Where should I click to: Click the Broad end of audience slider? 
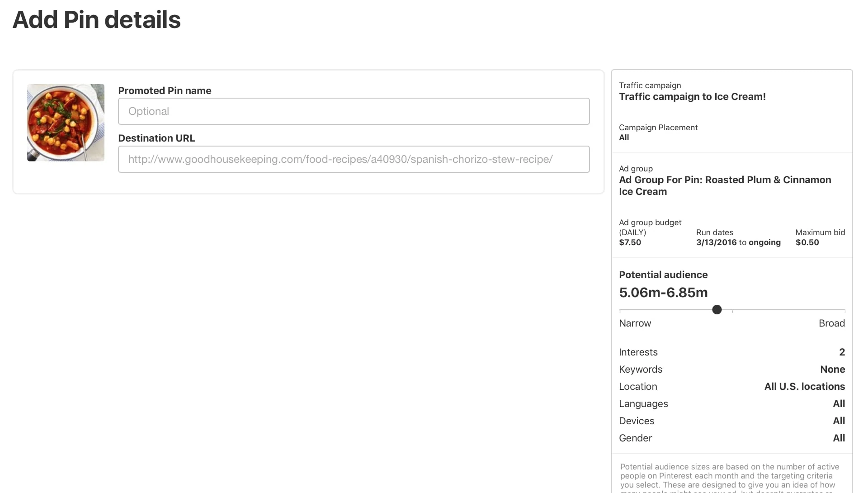831,323
